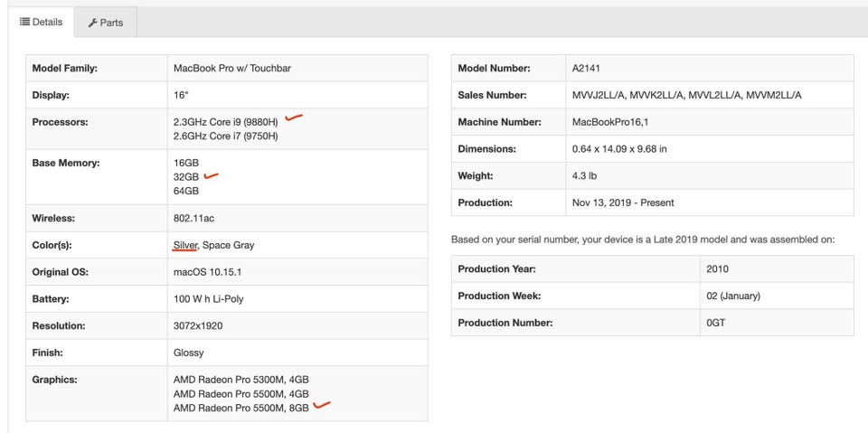
Task: Select AMD Radeon Pro 5500M, 4GB
Action: tap(241, 394)
